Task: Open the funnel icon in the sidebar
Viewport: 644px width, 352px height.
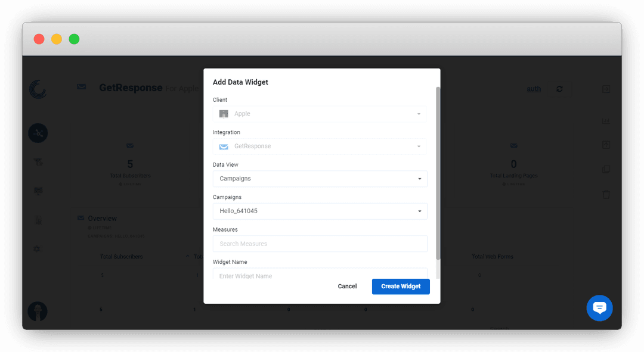Action: point(38,162)
